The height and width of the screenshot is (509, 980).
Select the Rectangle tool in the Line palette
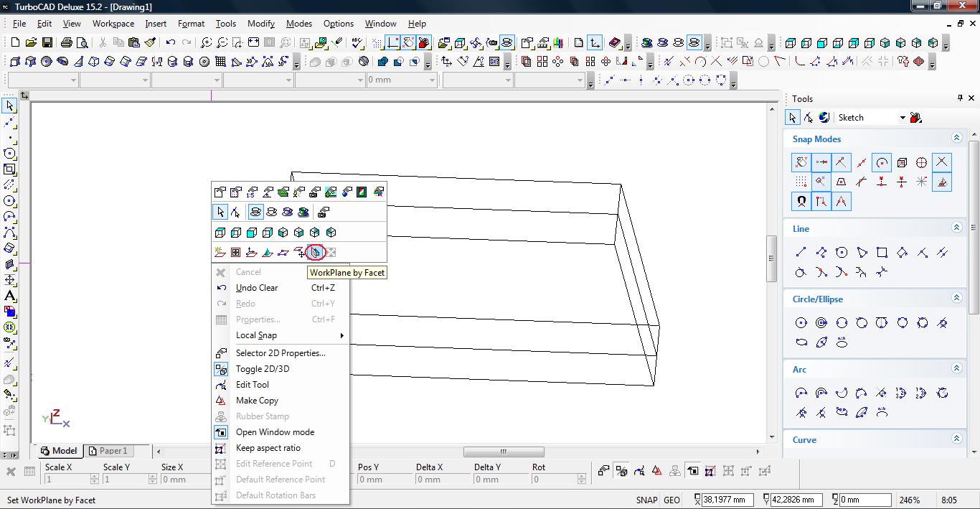(x=882, y=252)
